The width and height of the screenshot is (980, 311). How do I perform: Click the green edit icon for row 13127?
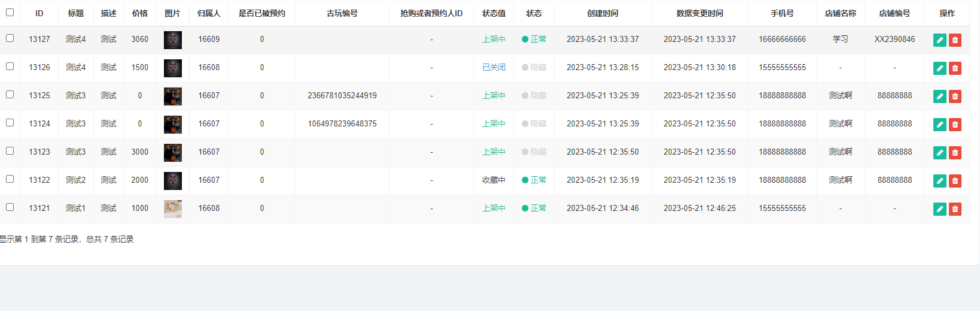939,40
